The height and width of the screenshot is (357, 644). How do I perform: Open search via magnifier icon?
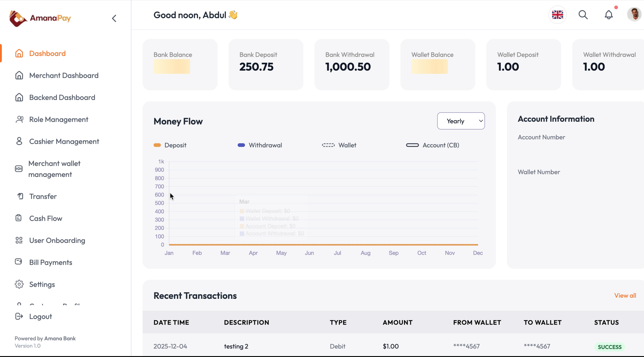[x=583, y=15]
